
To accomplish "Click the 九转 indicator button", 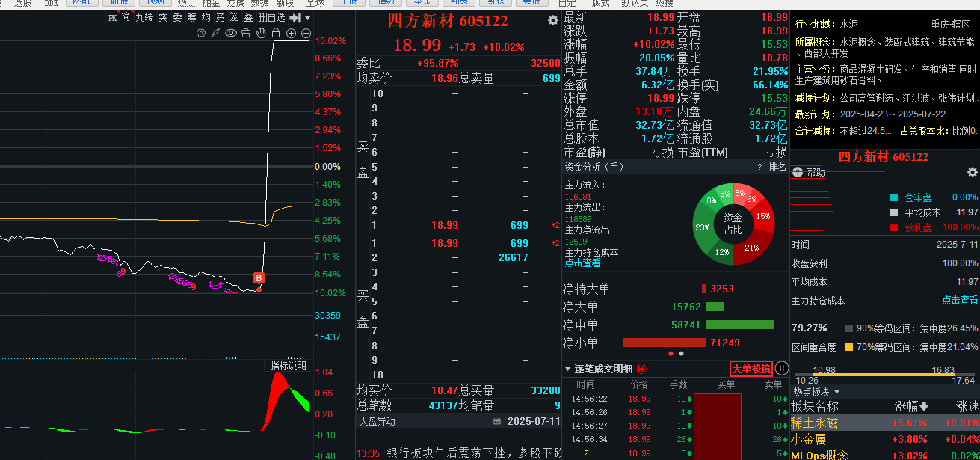I will (144, 17).
